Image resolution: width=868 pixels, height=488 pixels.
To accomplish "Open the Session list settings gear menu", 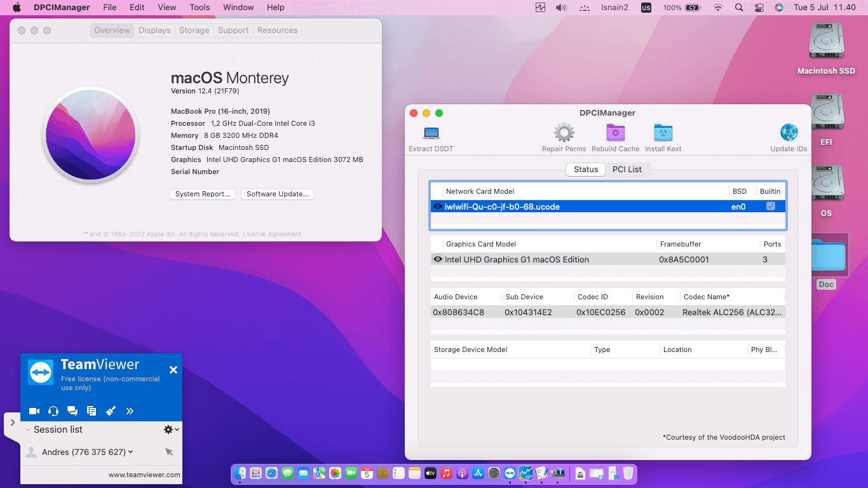I will (168, 430).
